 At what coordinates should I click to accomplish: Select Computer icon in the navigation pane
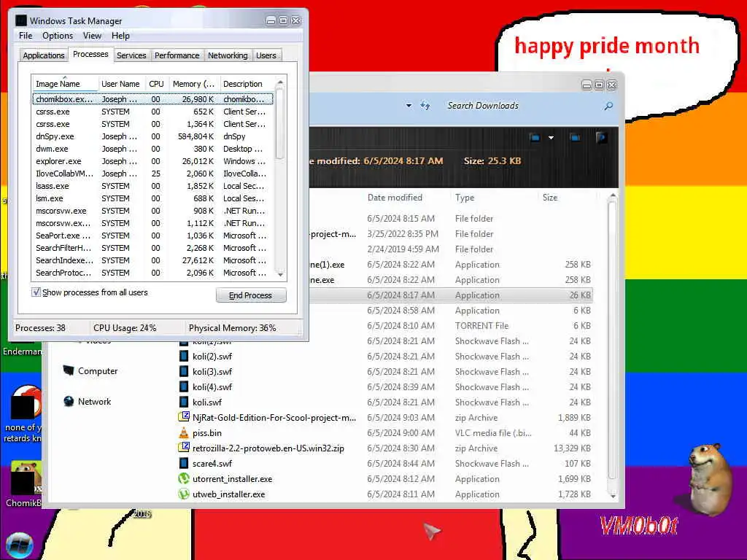tap(69, 370)
